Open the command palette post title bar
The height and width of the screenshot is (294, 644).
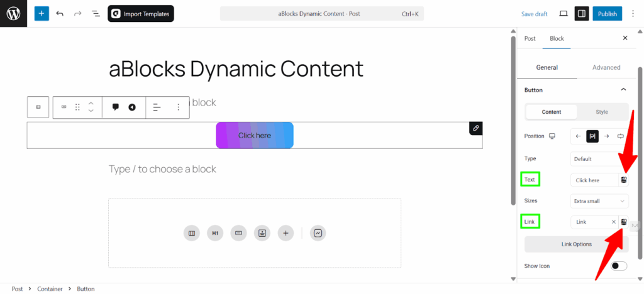(x=321, y=14)
